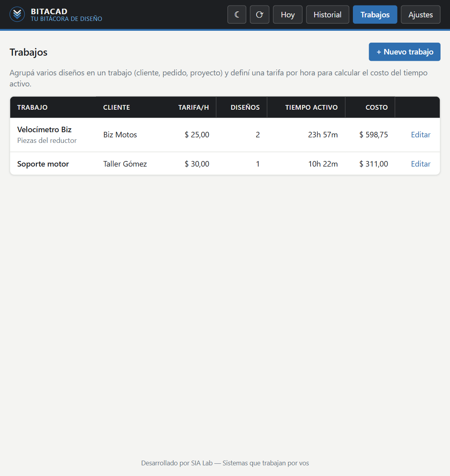Switch to the Historial tab

[x=328, y=15]
